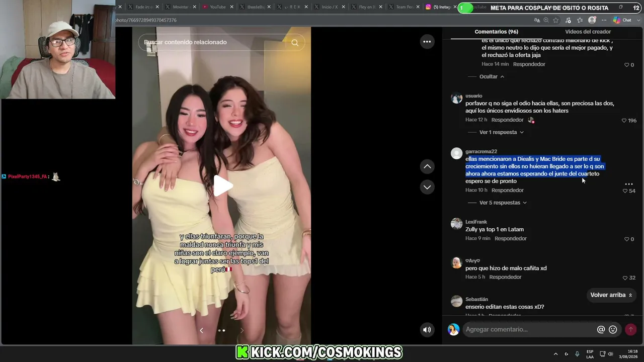Show the next photo in the carousel

tap(242, 330)
